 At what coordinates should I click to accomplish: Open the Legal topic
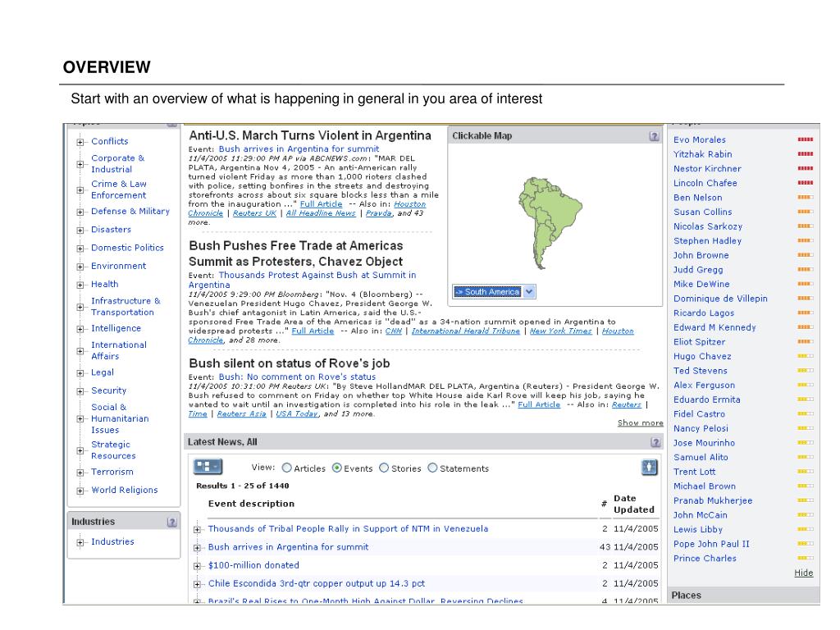[103, 372]
